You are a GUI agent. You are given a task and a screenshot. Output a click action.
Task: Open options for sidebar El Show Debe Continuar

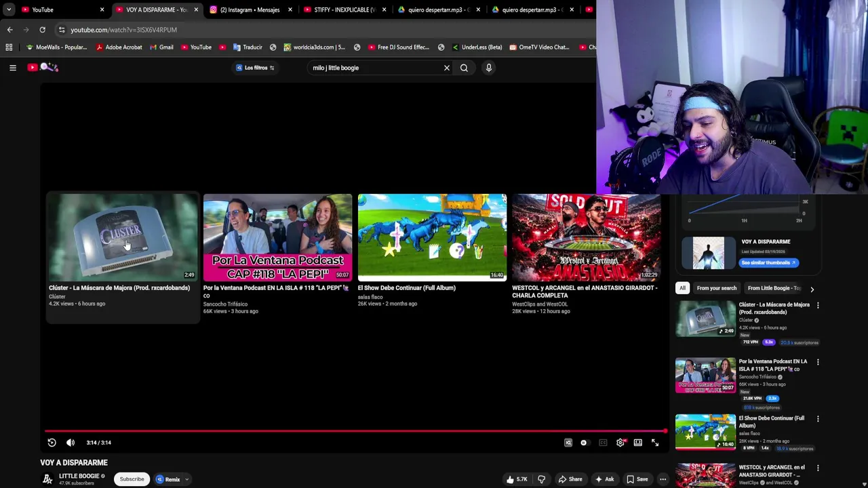click(x=818, y=419)
